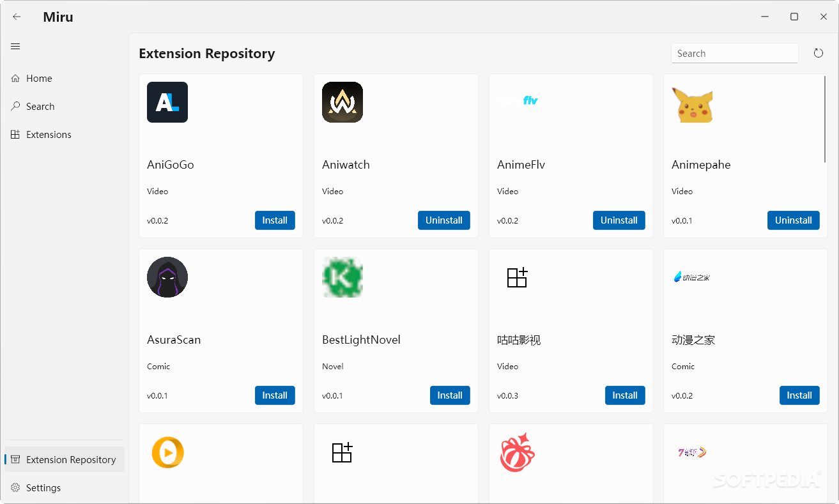The image size is (839, 504).
Task: Install the 动漫之家 extension
Action: [799, 395]
